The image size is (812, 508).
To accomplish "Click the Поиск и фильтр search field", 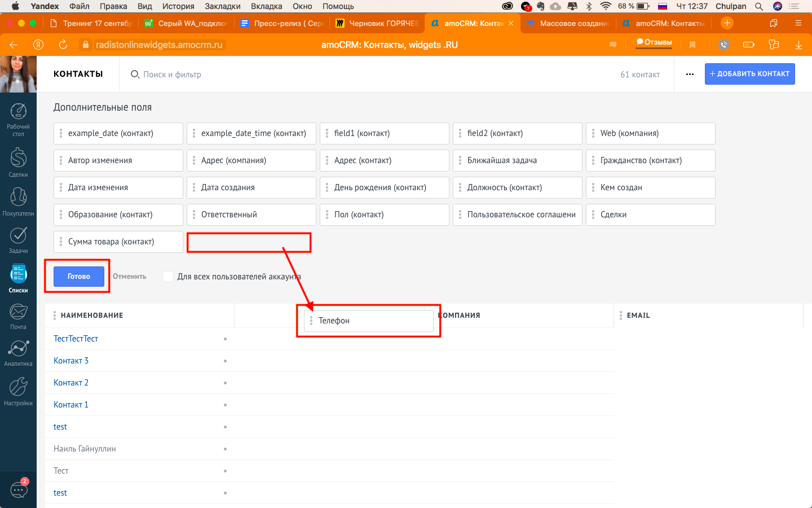I will (x=172, y=75).
